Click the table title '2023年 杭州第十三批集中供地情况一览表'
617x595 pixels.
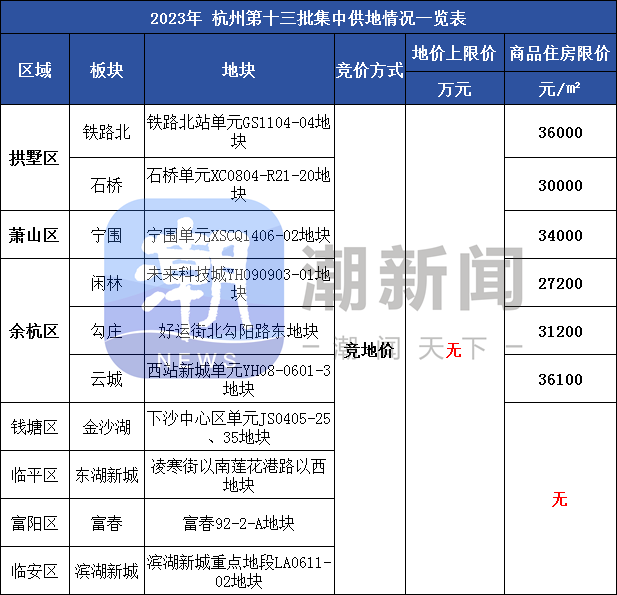click(308, 18)
